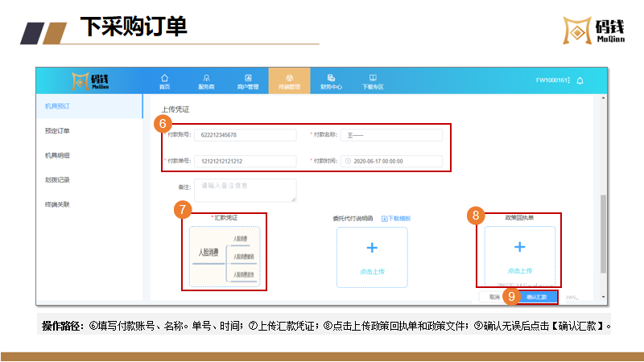This screenshot has height=362, width=644.
Task: Select 预定订单 in the left sidebar
Action: point(57,130)
